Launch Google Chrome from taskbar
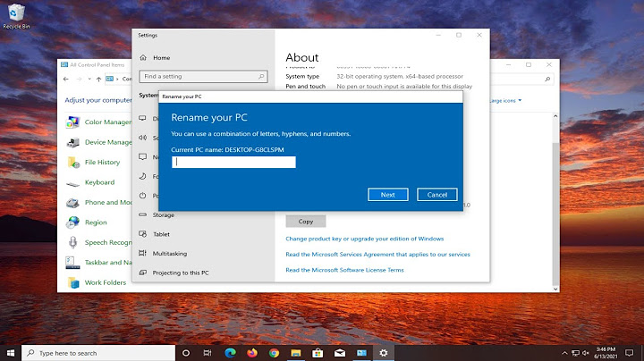Viewport: 644px width, 361px height. 274,353
